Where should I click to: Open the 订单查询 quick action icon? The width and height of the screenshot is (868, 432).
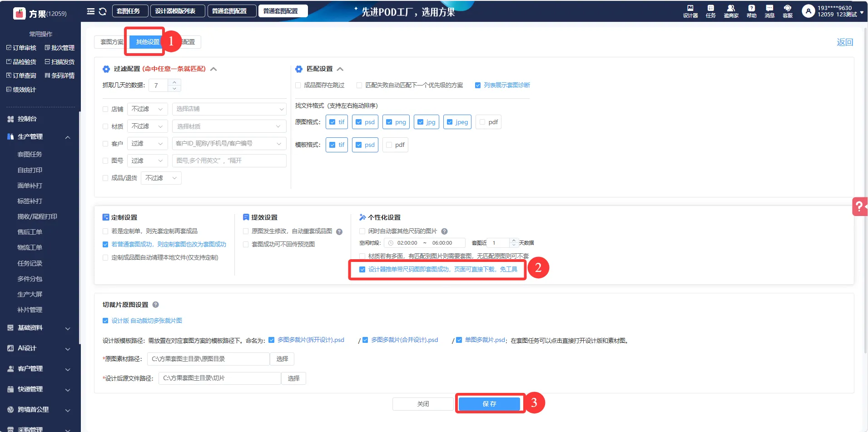tap(9, 75)
